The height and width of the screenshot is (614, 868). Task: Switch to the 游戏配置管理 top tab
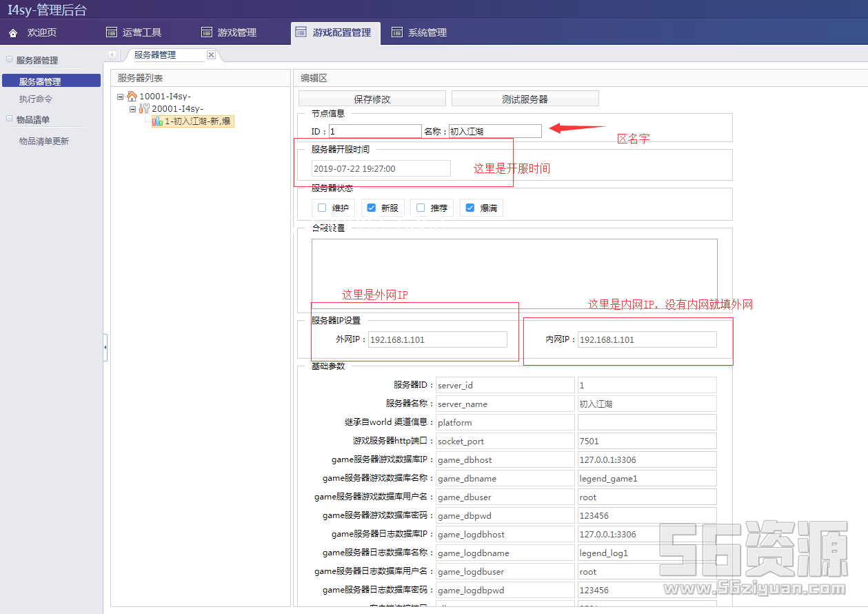tap(335, 32)
